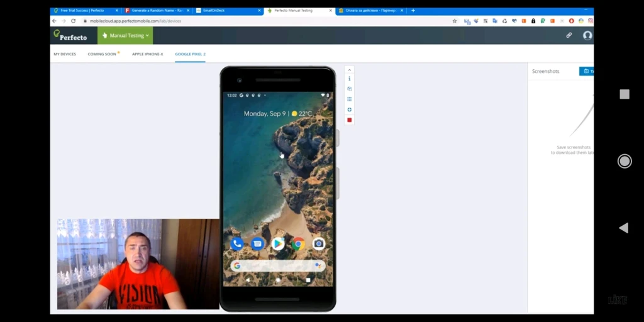Tap the Back triangle in the Pixel navigation bar

(247, 280)
